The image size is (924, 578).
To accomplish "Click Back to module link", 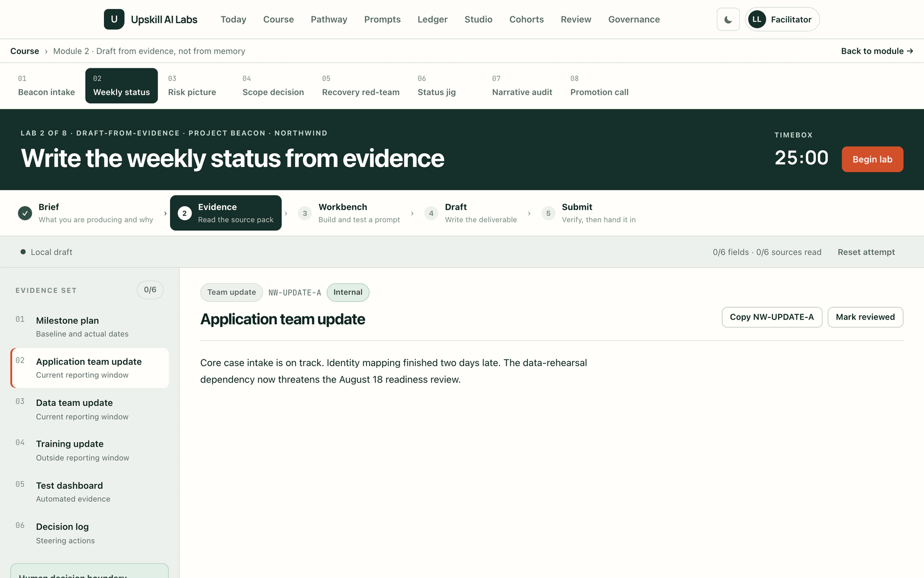I will (x=877, y=51).
